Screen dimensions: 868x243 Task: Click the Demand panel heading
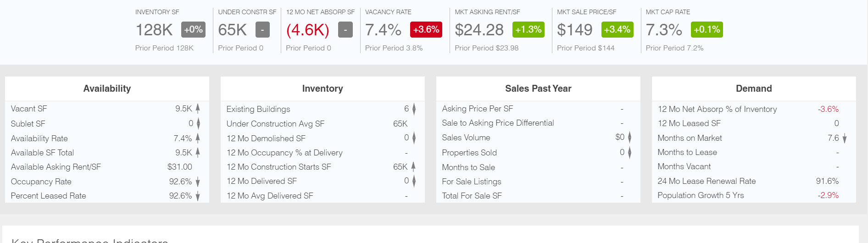click(754, 88)
